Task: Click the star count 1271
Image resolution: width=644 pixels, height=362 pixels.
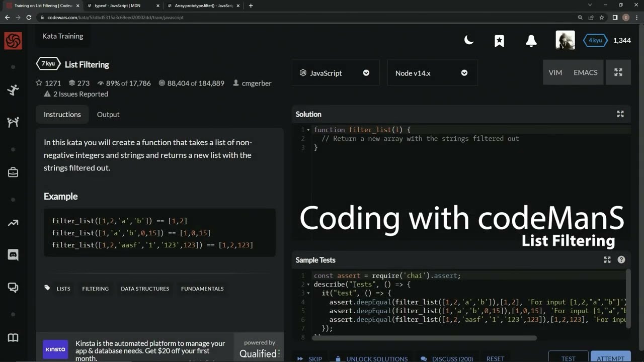Action: [48, 83]
